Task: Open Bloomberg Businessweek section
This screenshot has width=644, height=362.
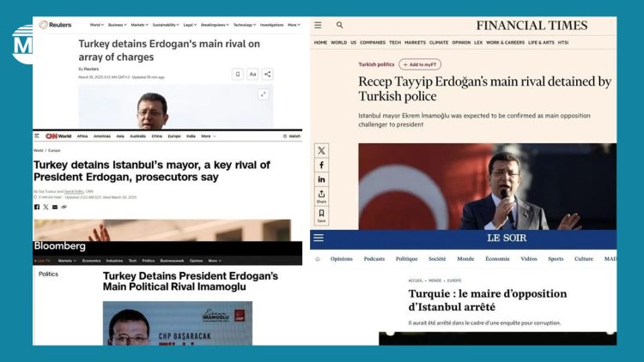Action: coord(172,261)
